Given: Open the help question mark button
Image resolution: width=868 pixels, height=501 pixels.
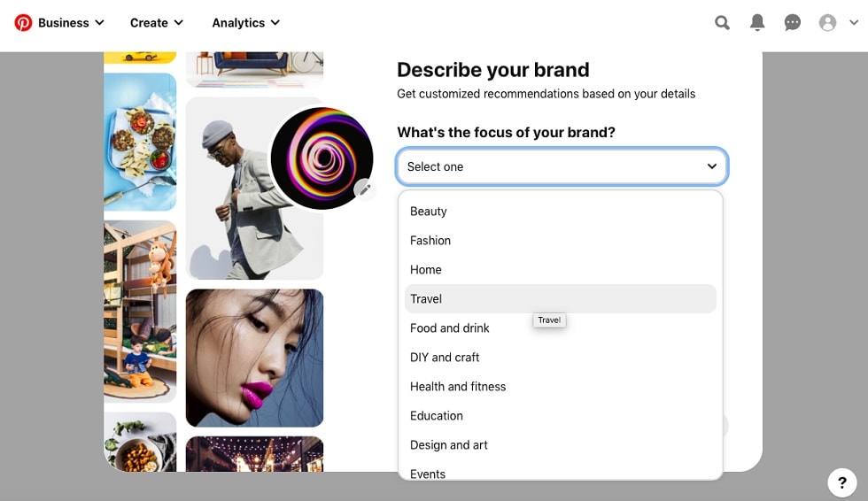Looking at the screenshot, I should tap(842, 482).
